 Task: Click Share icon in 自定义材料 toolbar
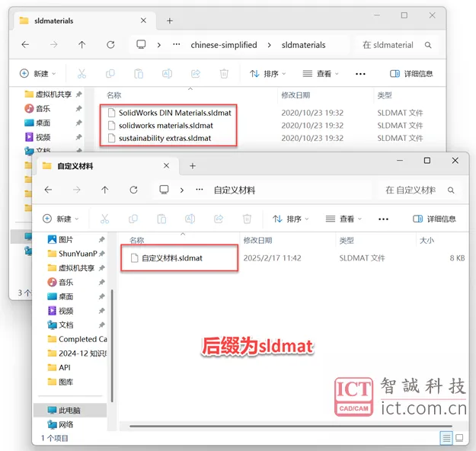tap(219, 219)
